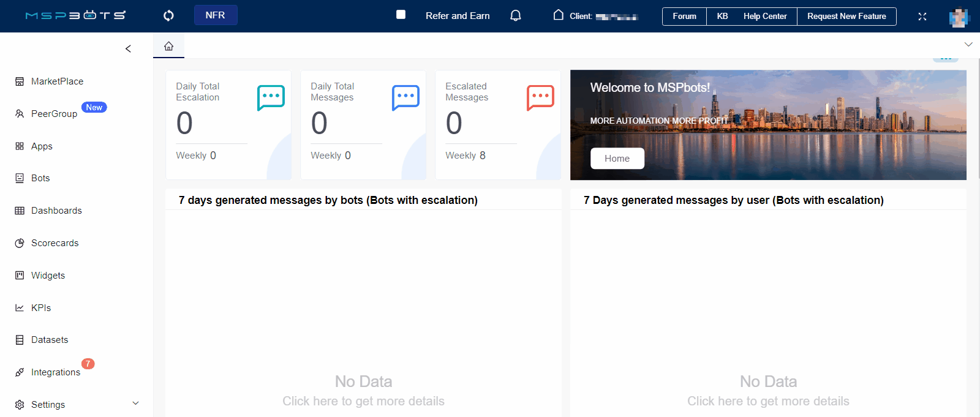Click the PeerGroup people icon
The image size is (980, 417).
20,114
